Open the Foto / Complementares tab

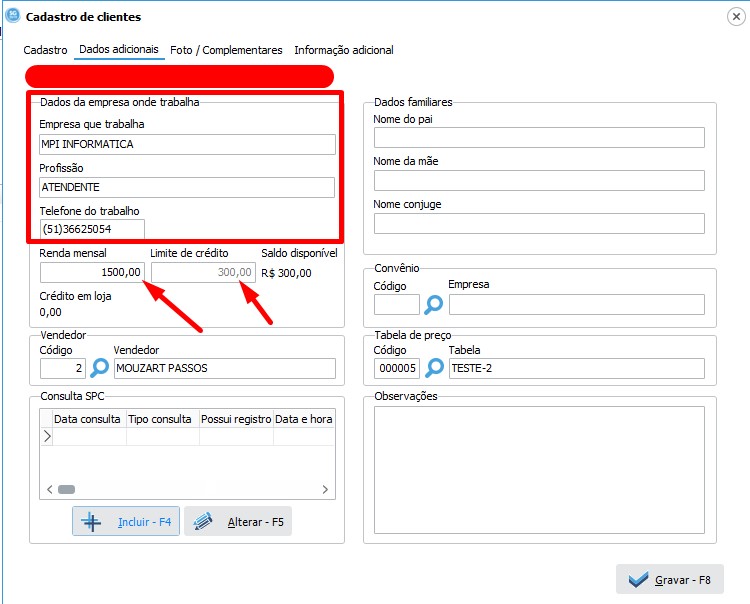pos(225,50)
